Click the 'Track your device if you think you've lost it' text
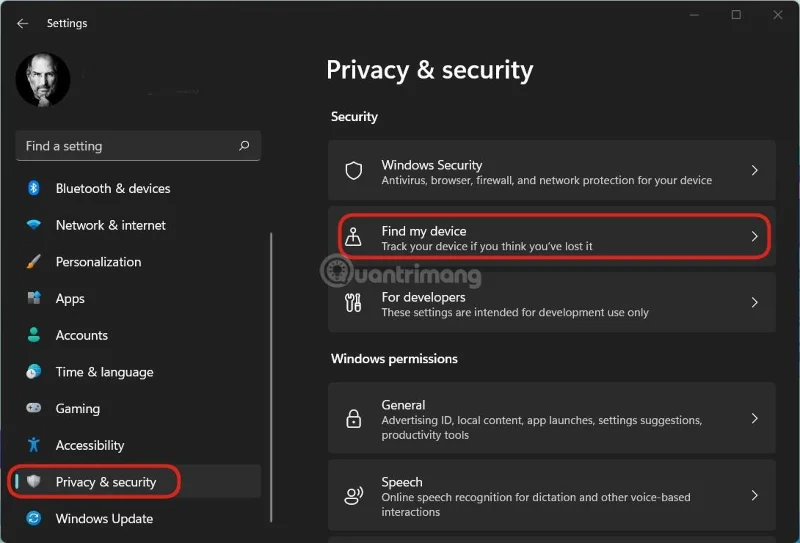The image size is (800, 543). [x=487, y=246]
